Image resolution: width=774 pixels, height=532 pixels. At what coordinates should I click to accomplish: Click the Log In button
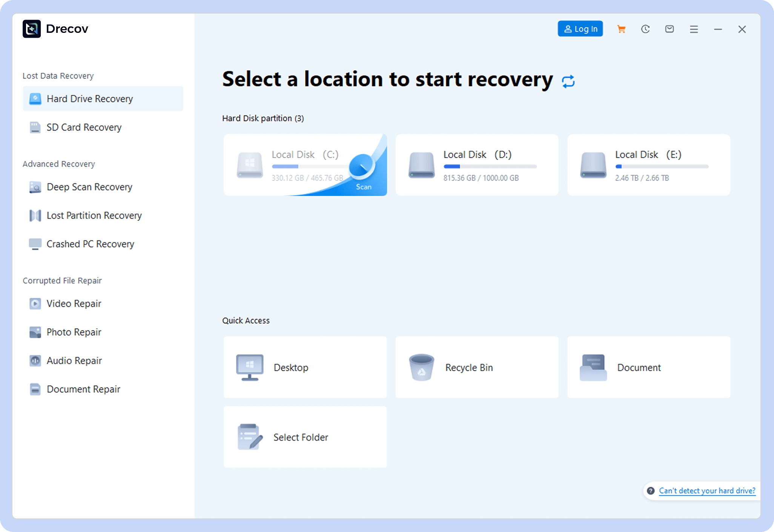point(580,29)
